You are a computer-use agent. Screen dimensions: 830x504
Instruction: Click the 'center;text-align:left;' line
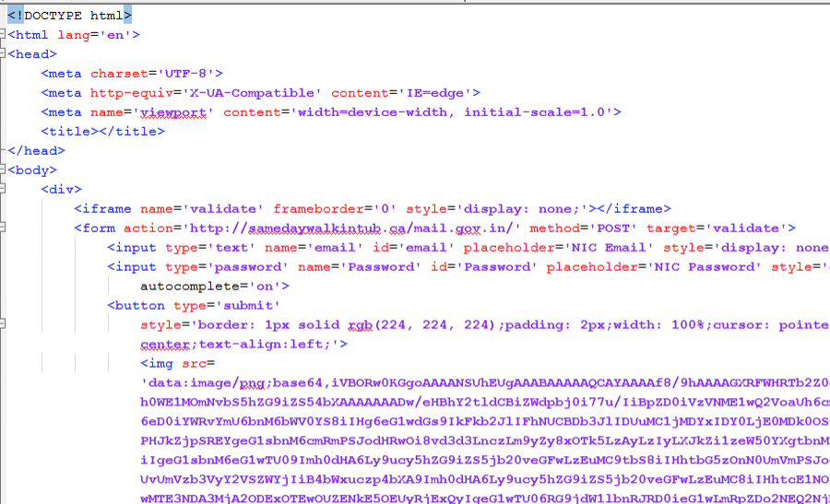(244, 345)
